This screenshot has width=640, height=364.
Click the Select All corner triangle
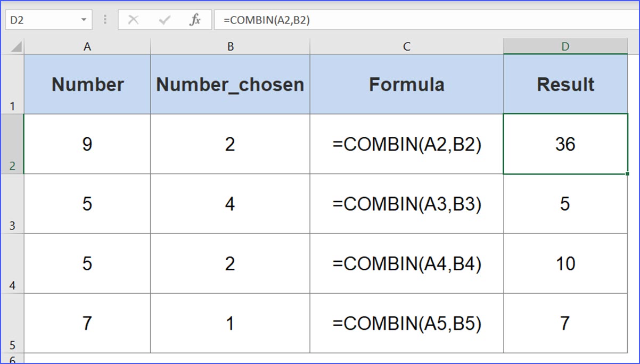coord(17,47)
